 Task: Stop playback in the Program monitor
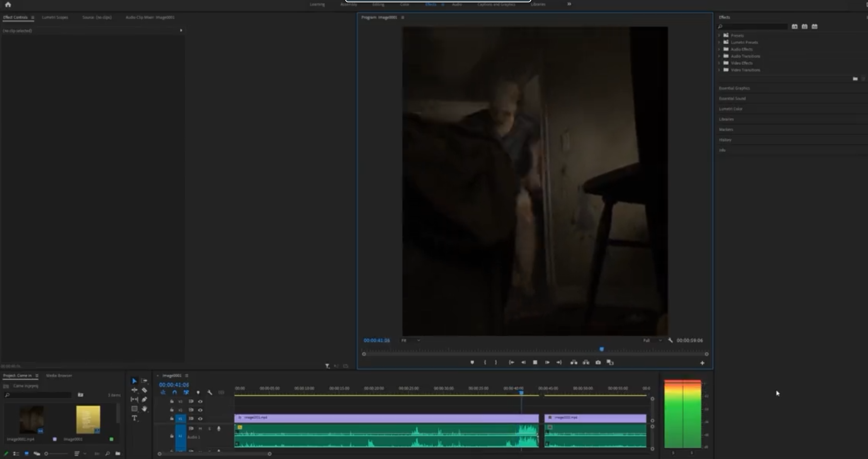coord(535,362)
